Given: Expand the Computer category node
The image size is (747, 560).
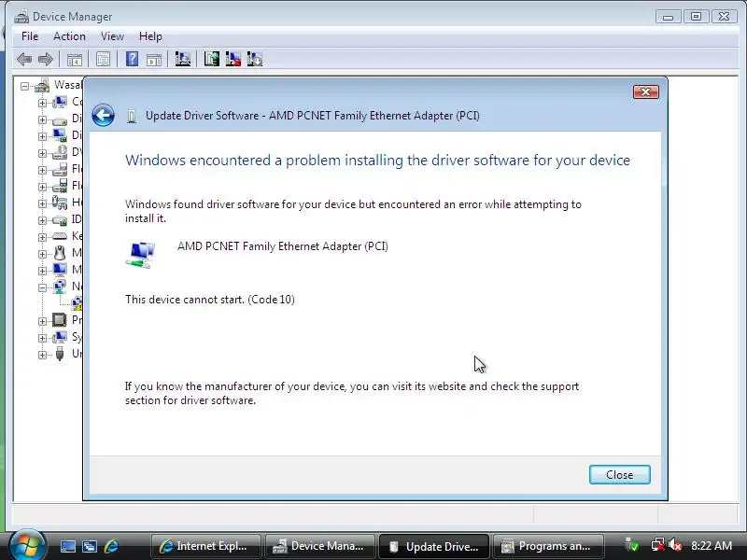Looking at the screenshot, I should pos(42,103).
